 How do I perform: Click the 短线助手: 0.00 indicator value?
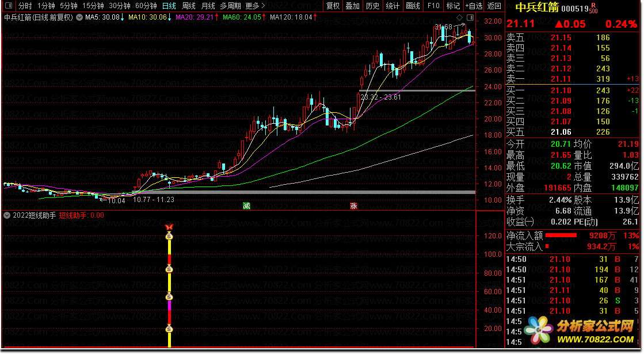[x=81, y=215]
